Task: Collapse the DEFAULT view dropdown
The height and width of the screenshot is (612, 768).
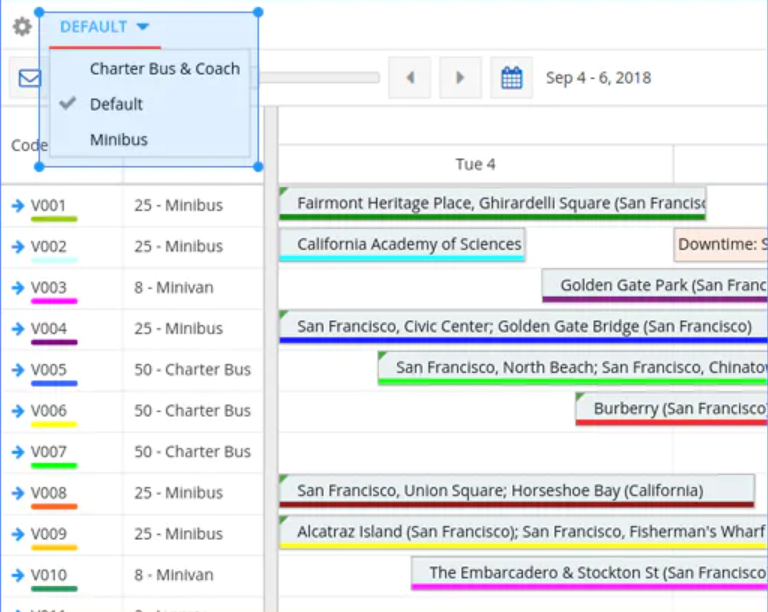Action: coord(104,26)
